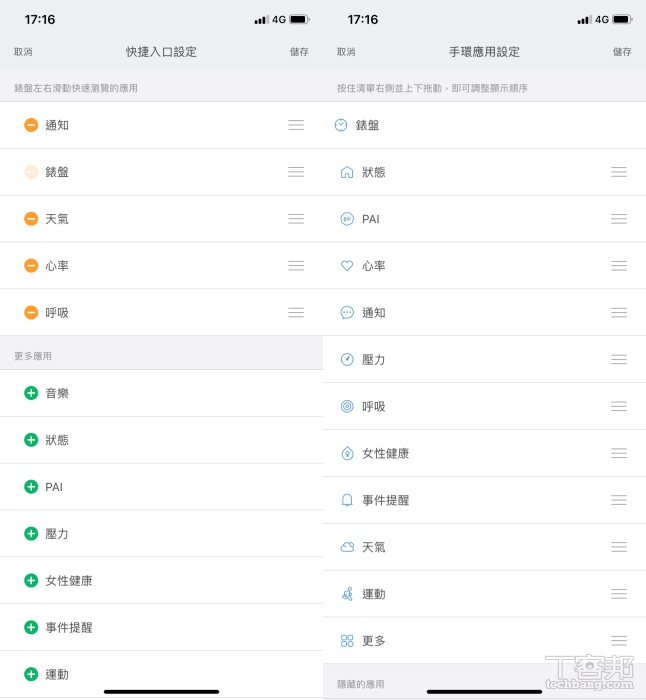Add 狀態 using the green plus icon
The width and height of the screenshot is (646, 700).
pos(31,440)
